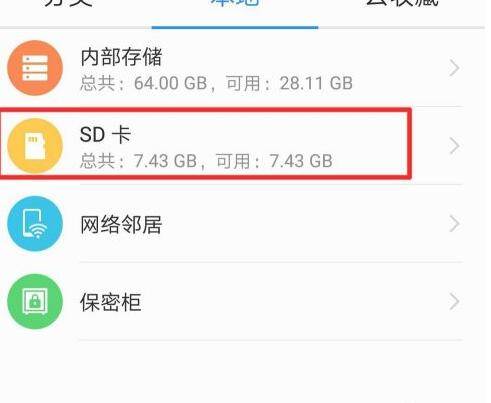Tap the yellow SD card icon
491x403 pixels.
(35, 146)
